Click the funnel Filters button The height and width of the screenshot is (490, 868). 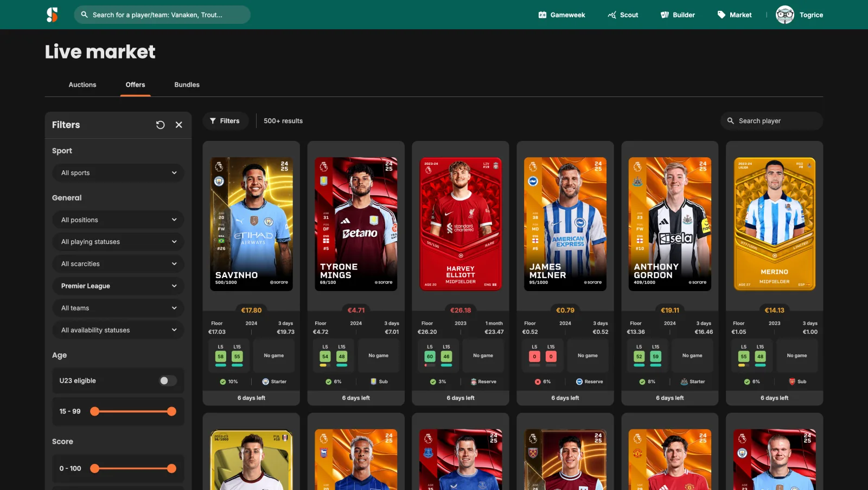coord(225,121)
